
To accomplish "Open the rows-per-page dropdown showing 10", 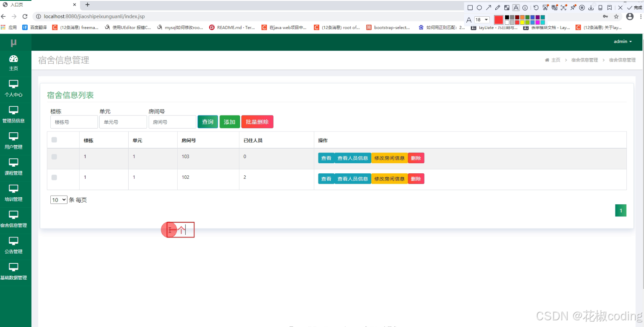I will [x=59, y=200].
